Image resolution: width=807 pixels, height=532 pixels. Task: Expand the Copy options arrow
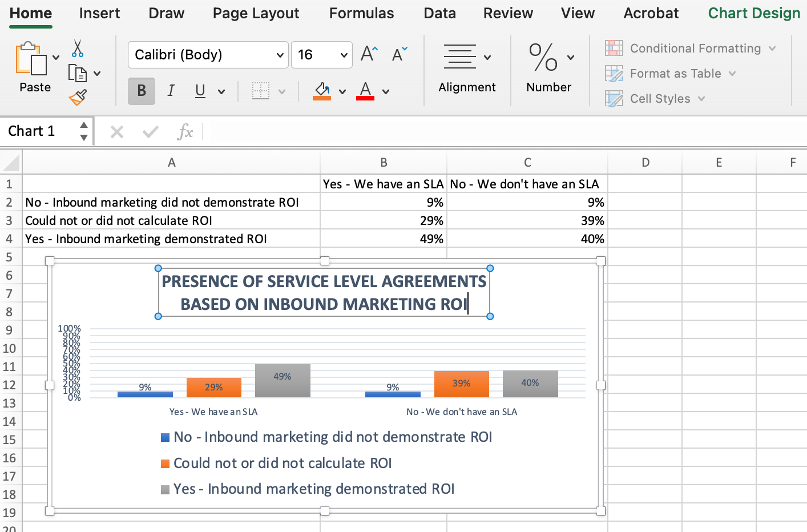coord(97,73)
